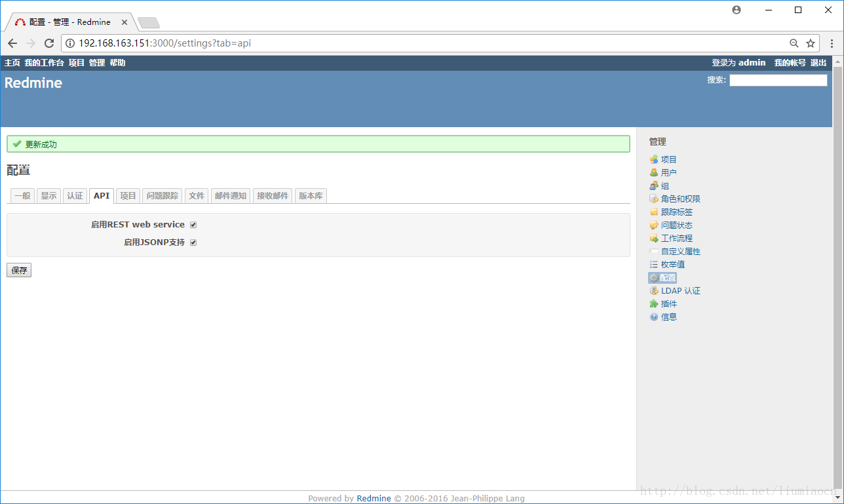Click the zoom magnifier icon in address bar
The height and width of the screenshot is (504, 844).
coord(794,43)
